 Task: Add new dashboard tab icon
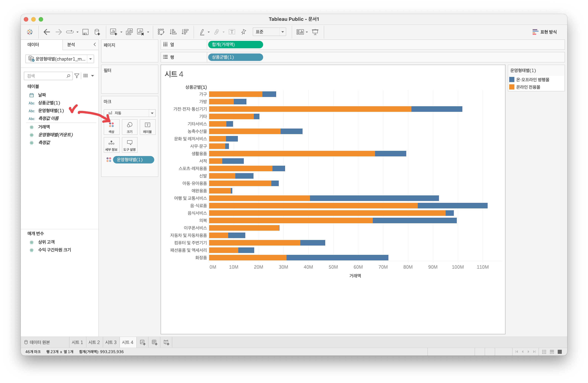pyautogui.click(x=154, y=342)
